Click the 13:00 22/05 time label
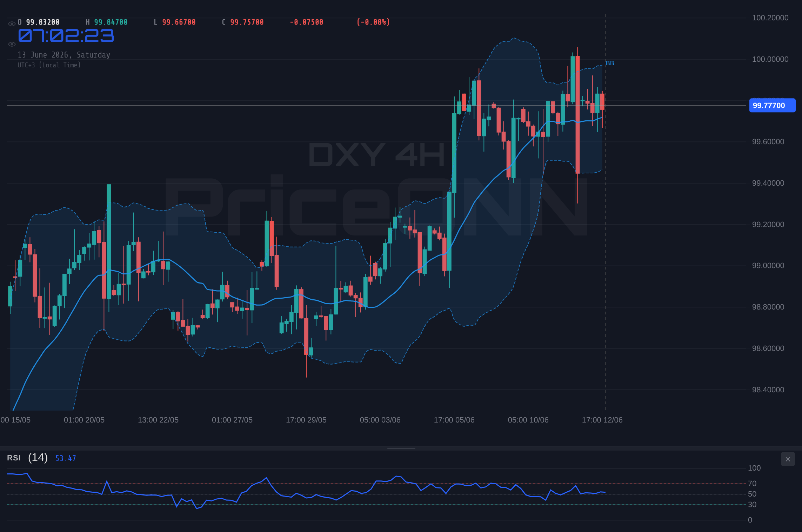Screen dimensions: 802x532 (x=158, y=420)
